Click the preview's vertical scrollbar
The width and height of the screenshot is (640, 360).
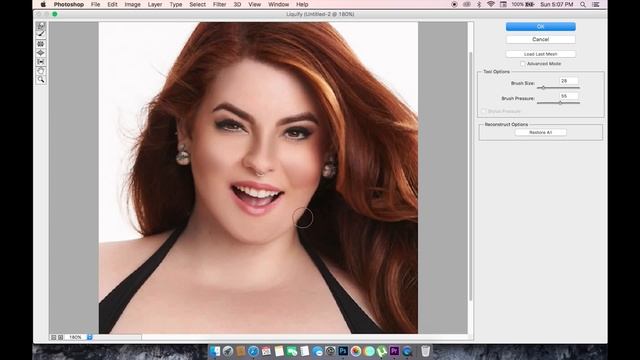click(x=471, y=176)
